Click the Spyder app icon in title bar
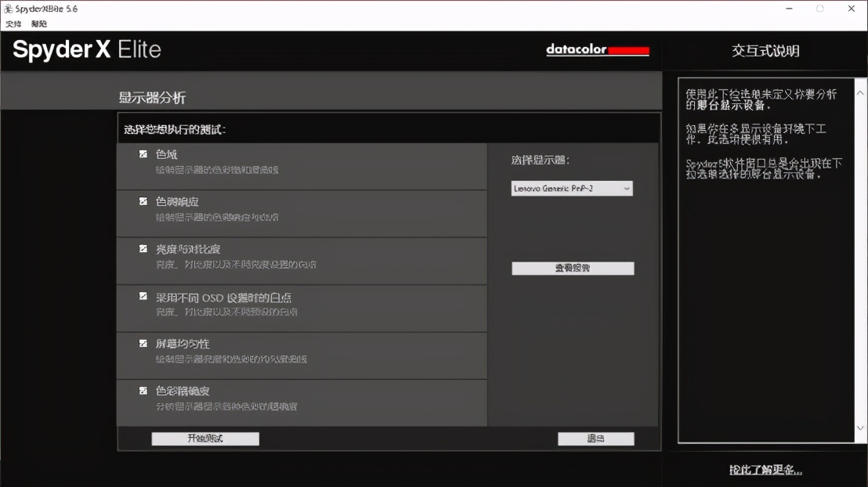The width and height of the screenshot is (868, 487). point(8,9)
